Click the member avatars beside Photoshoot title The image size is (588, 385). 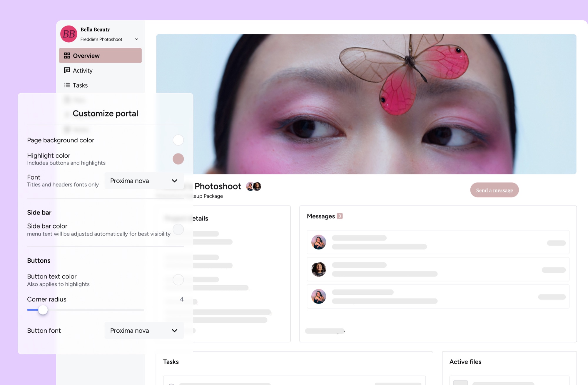click(254, 186)
